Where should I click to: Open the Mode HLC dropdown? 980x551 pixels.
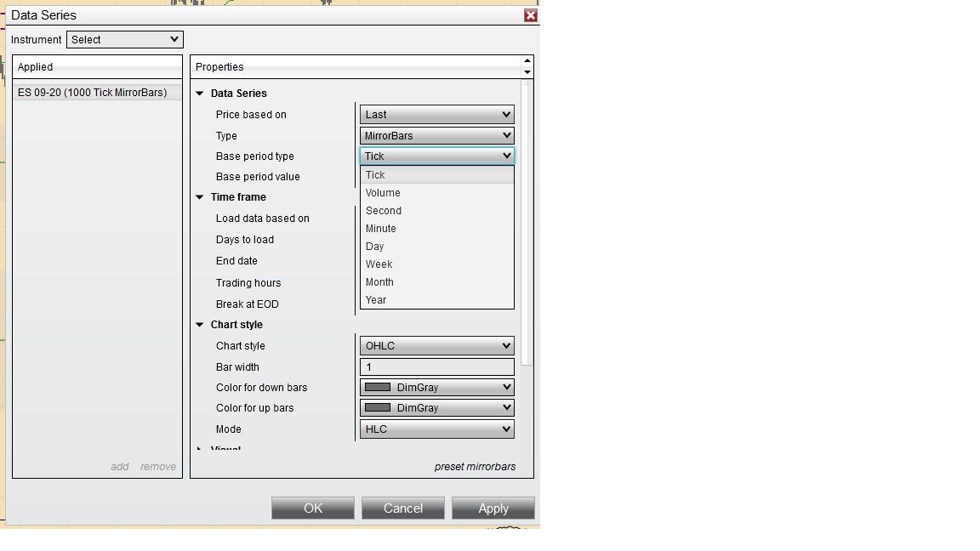coord(437,429)
